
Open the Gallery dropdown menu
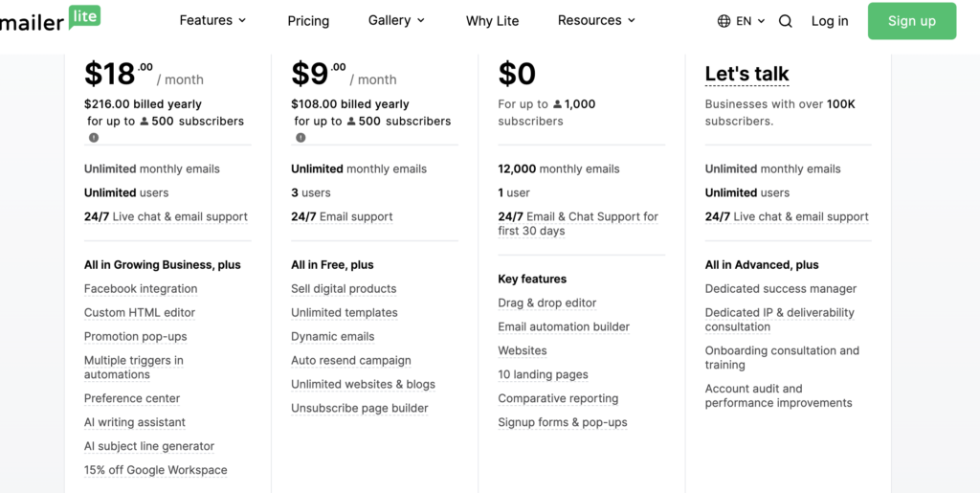click(396, 20)
